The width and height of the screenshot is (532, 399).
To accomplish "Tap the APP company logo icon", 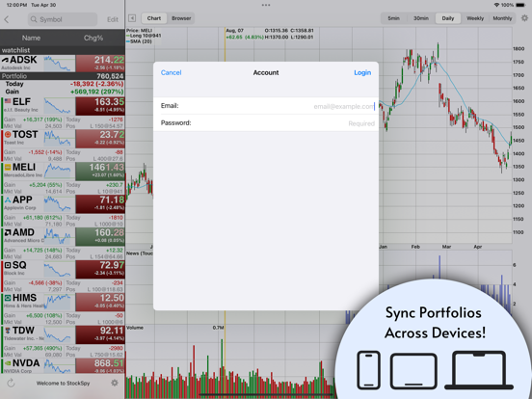I will point(8,199).
